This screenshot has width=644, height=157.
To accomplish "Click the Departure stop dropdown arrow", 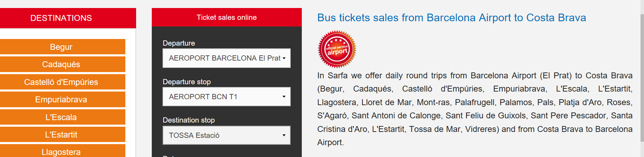I will coord(284,97).
